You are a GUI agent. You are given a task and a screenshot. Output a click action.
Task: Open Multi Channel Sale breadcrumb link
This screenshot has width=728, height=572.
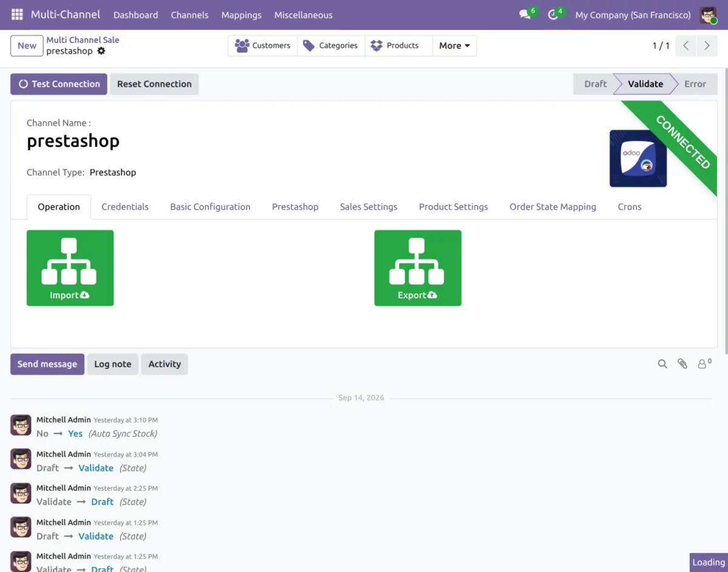click(x=83, y=40)
